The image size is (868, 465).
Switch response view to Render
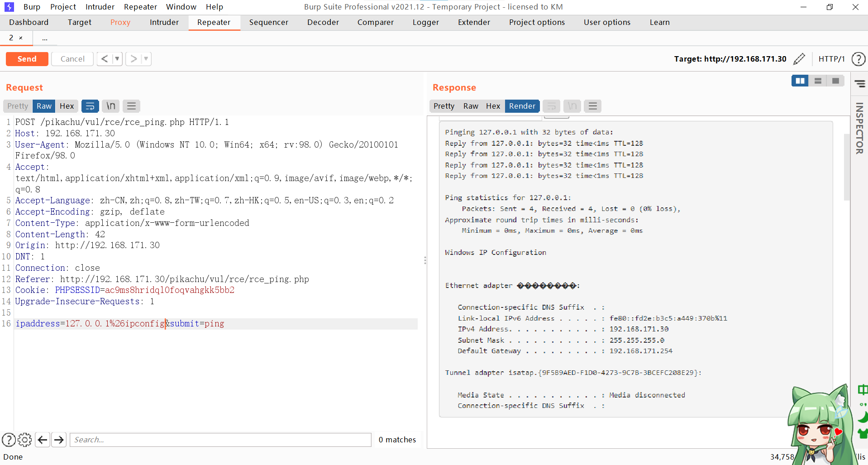click(522, 106)
